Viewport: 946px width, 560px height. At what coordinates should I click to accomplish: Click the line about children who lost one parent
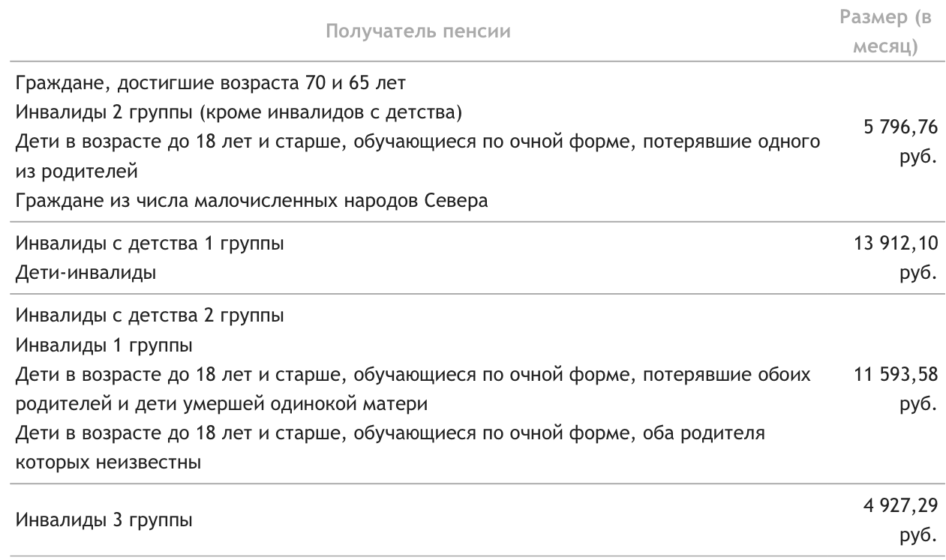coord(417,142)
